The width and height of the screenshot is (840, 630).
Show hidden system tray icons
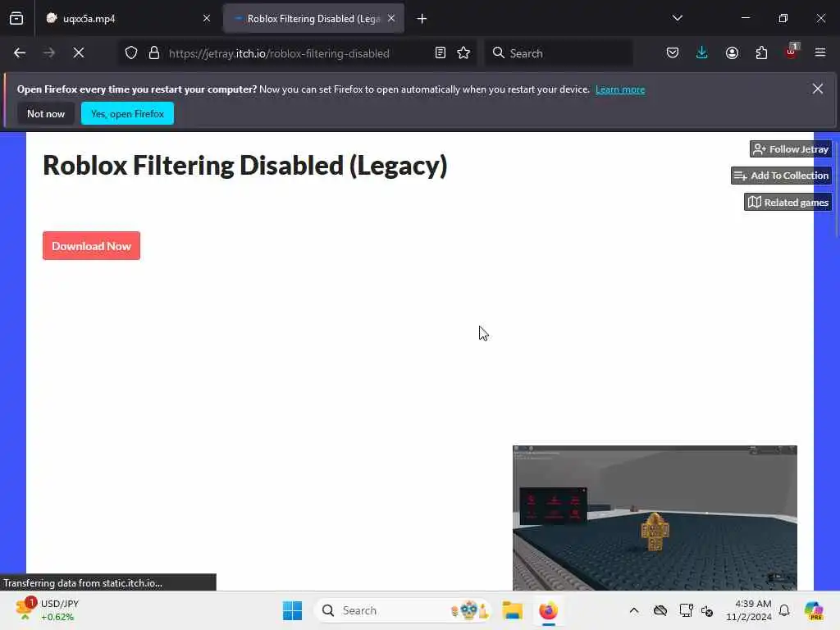click(x=634, y=610)
